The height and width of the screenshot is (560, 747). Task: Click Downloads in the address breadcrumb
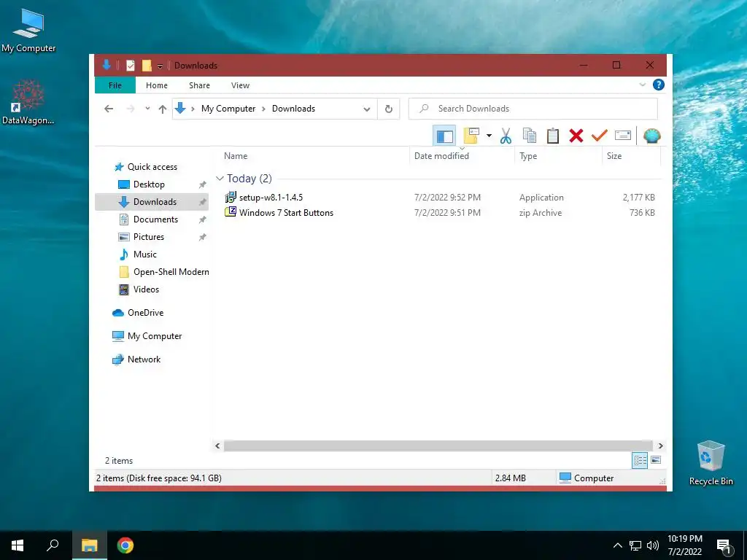point(293,109)
